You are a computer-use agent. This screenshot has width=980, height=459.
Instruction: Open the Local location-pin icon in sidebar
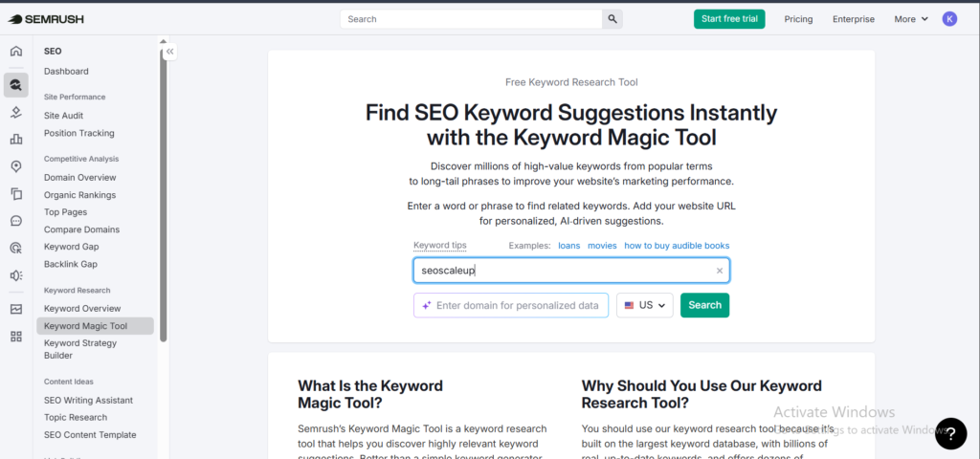(16, 166)
